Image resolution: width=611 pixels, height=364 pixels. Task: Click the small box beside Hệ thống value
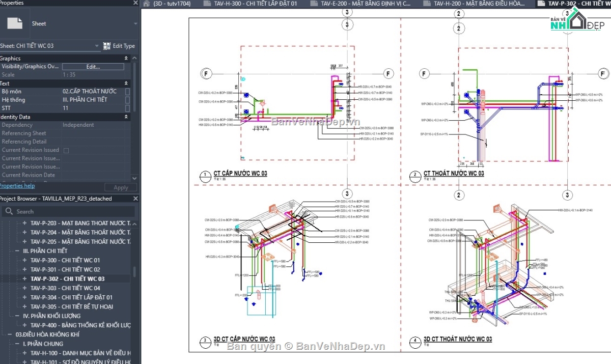[127, 100]
